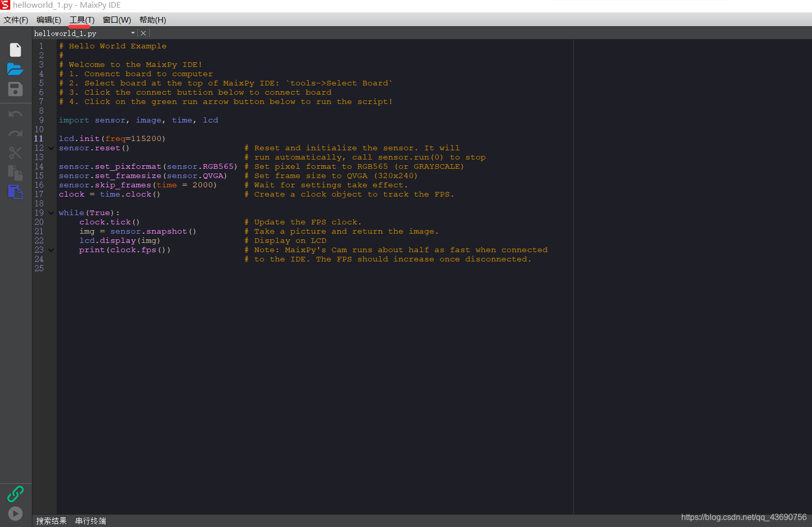Open the 搜索结果 panel
The width and height of the screenshot is (812, 527).
(51, 521)
